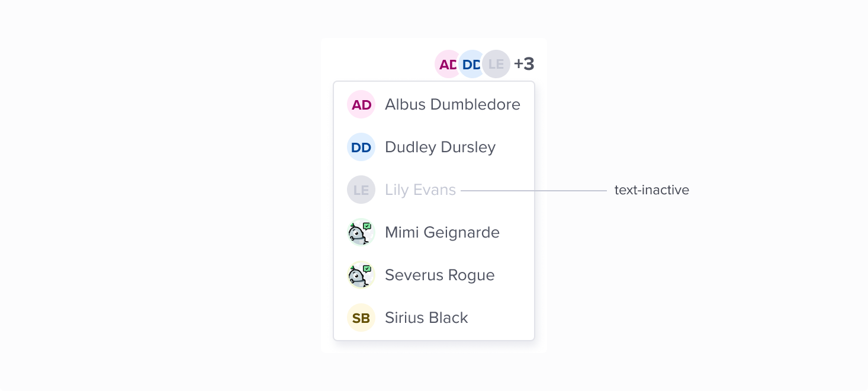Click the connector line beside Lily Evans

pyautogui.click(x=534, y=191)
